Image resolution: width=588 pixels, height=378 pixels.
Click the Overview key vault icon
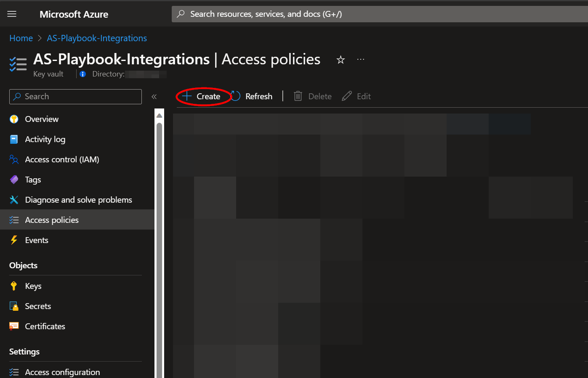(14, 119)
